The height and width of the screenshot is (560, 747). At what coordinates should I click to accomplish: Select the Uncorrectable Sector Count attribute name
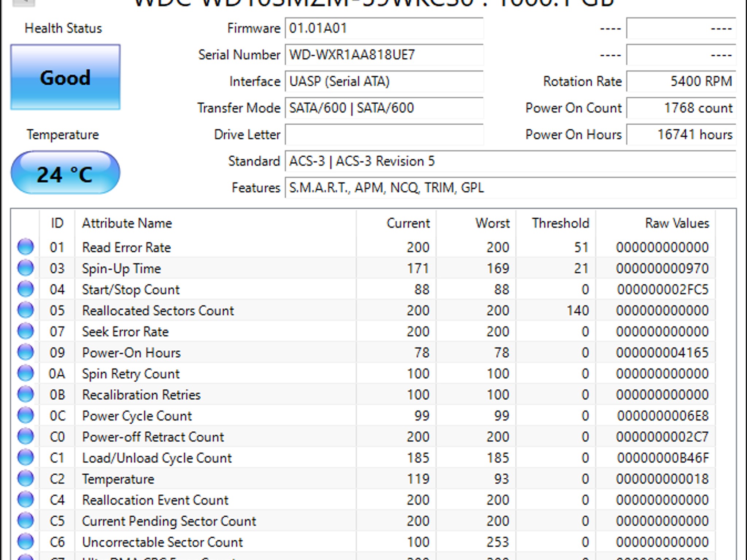click(162, 542)
